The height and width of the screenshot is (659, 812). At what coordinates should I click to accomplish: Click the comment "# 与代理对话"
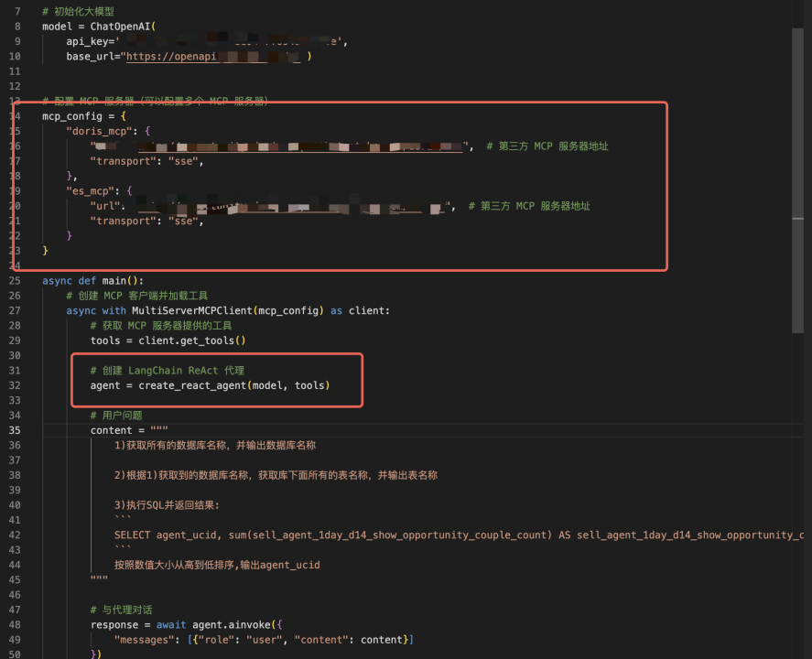pyautogui.click(x=121, y=610)
